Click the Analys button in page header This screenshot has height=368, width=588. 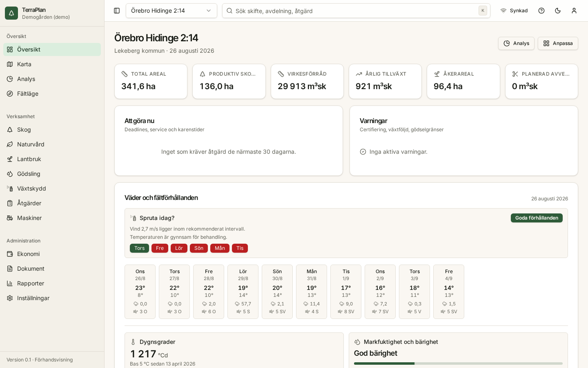point(516,43)
